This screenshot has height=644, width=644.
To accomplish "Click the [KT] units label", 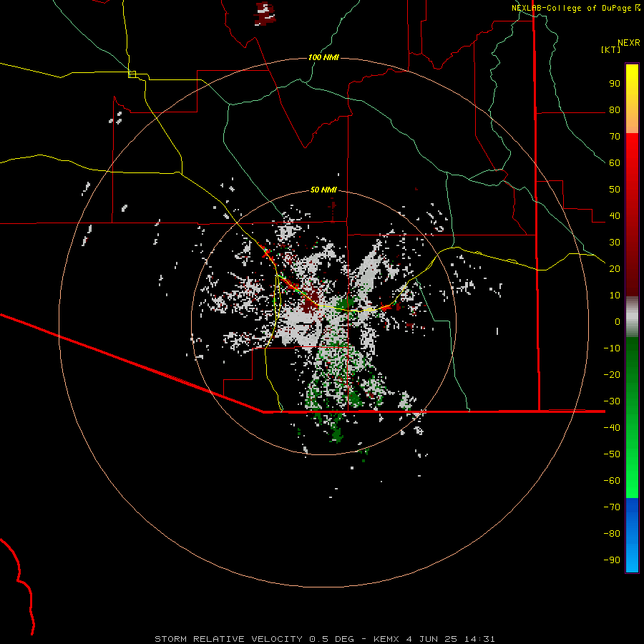I will 610,49.
